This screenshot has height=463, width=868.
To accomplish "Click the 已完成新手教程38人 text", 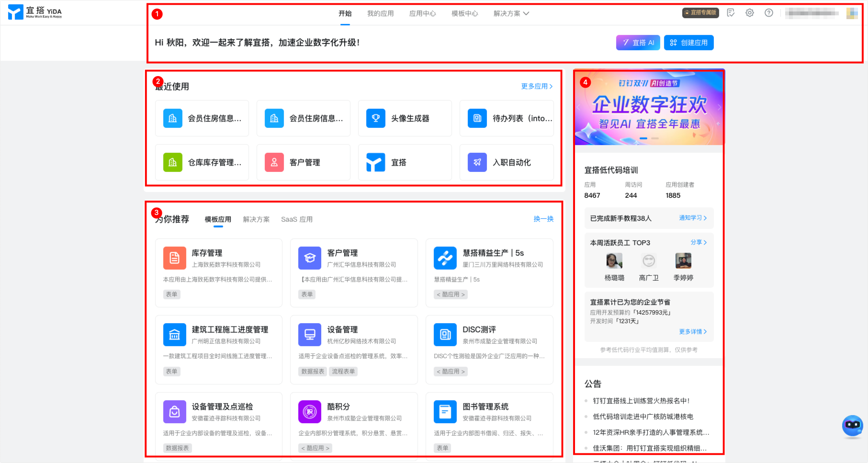I will [x=620, y=218].
